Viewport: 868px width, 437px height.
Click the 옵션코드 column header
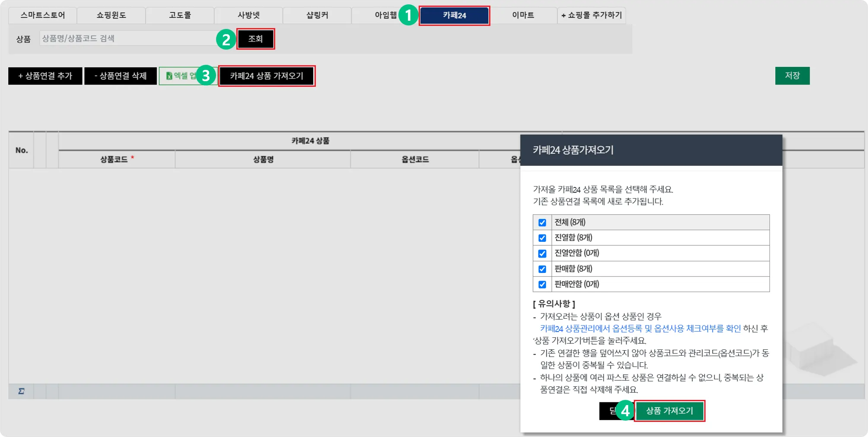(x=415, y=159)
